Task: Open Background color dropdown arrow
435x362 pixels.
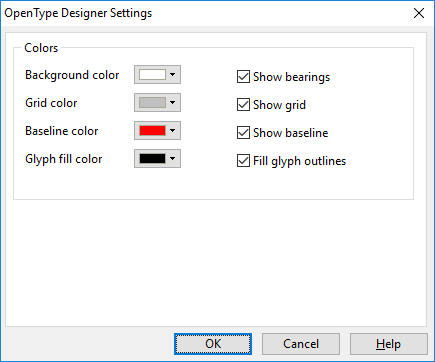Action: tap(172, 75)
